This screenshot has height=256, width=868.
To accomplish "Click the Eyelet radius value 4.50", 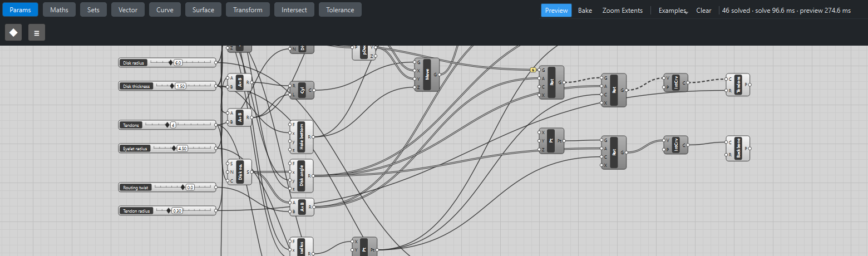I will pos(182,149).
